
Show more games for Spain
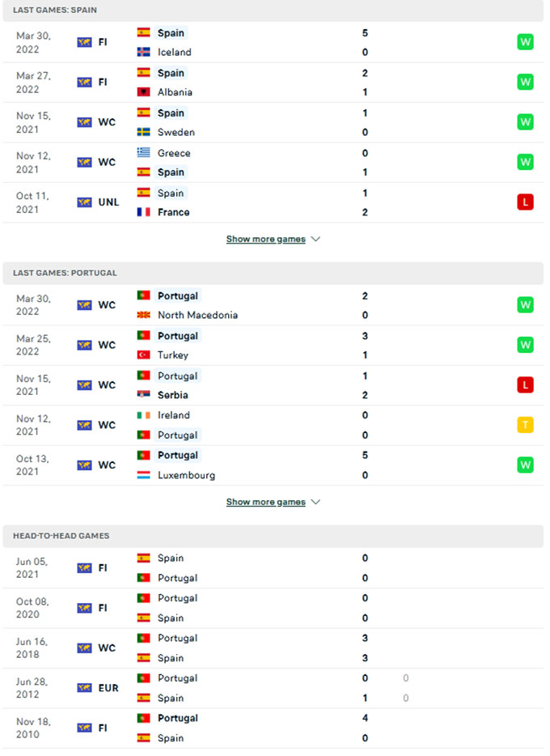point(265,240)
